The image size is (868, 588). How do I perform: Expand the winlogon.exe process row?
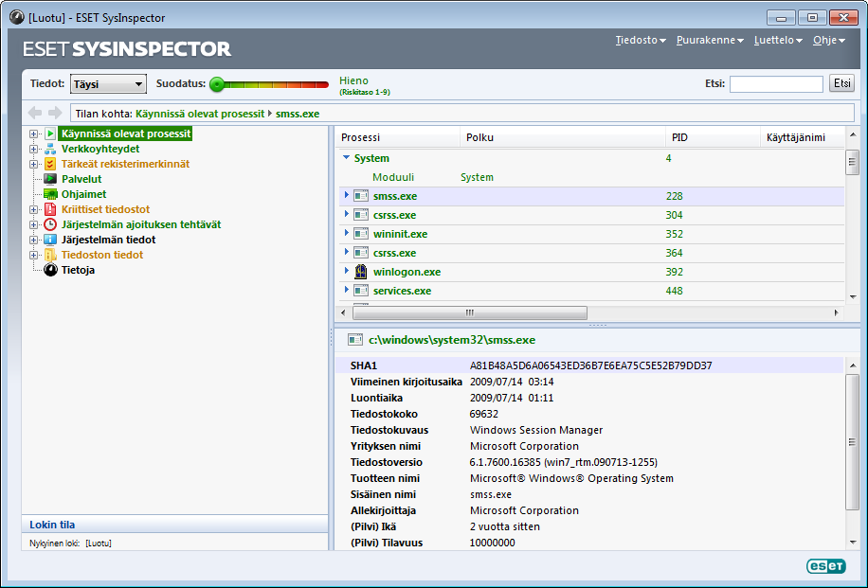[347, 271]
